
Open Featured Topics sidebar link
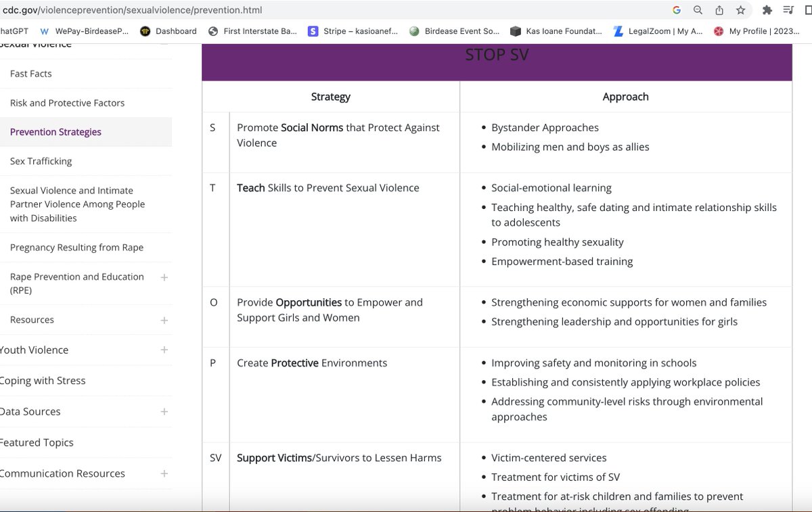tap(37, 442)
